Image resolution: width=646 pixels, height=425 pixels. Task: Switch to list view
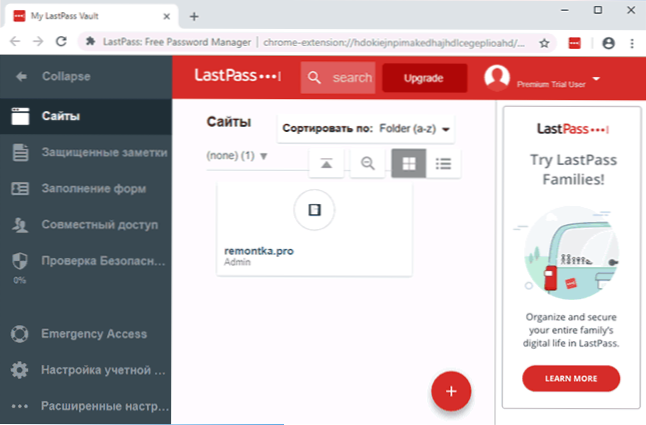tap(443, 163)
